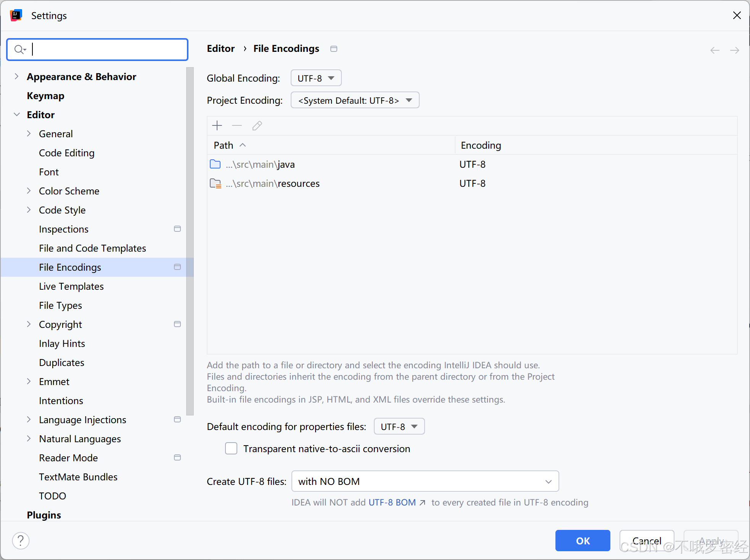
Task: Select Live Templates in settings tree
Action: coord(71,286)
